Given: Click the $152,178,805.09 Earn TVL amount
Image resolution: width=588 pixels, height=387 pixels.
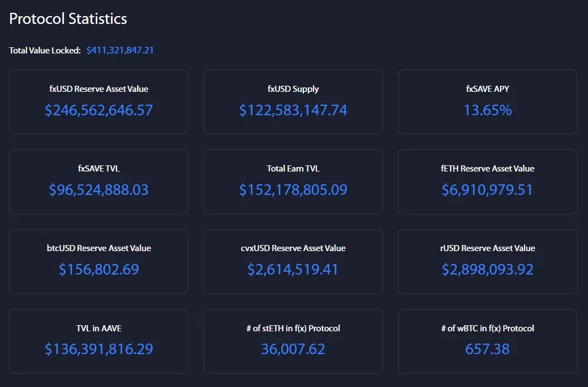Looking at the screenshot, I should point(293,190).
